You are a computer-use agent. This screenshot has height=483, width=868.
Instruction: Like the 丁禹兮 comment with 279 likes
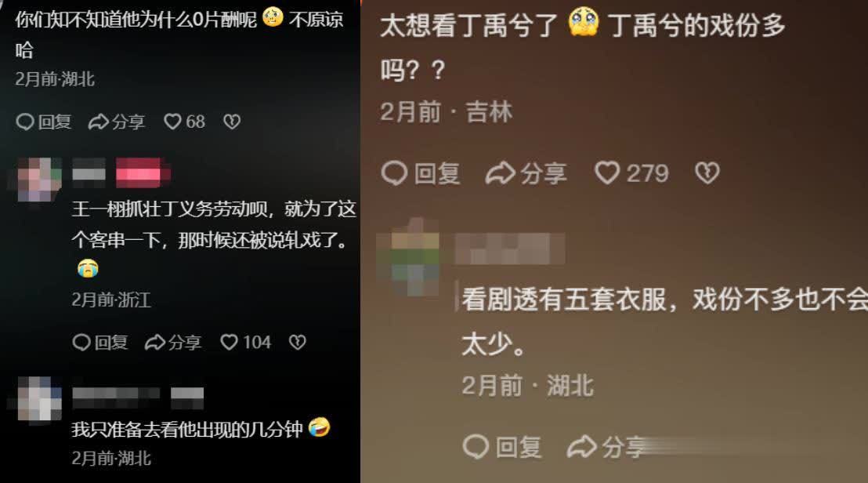[631, 172]
